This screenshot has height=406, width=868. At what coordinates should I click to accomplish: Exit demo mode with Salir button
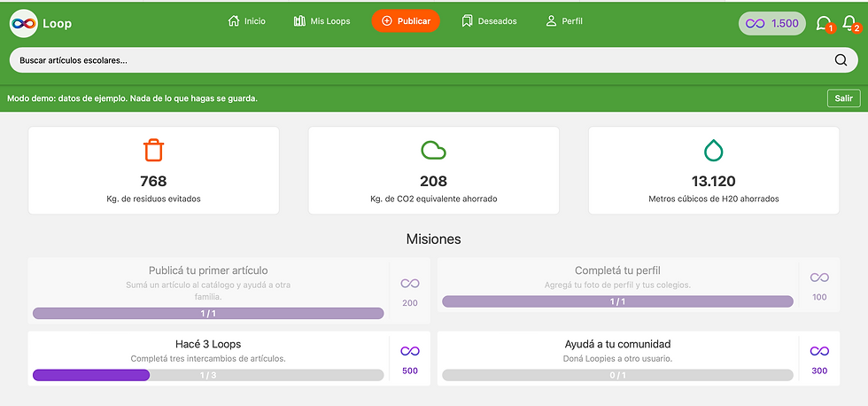click(x=843, y=98)
